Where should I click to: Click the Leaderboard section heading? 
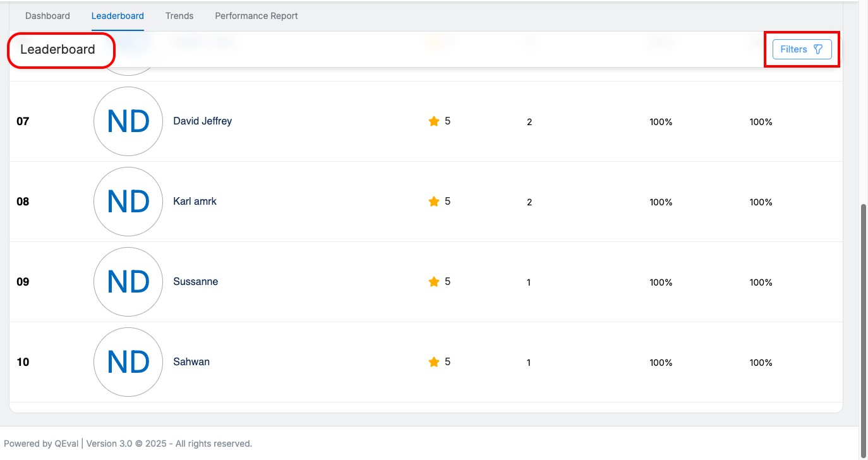(x=57, y=49)
